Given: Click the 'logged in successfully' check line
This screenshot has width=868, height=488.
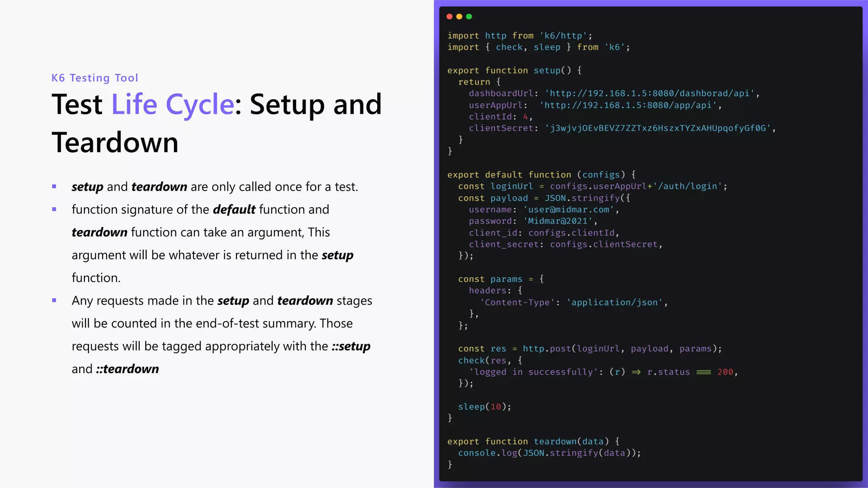Looking at the screenshot, I should pos(604,372).
